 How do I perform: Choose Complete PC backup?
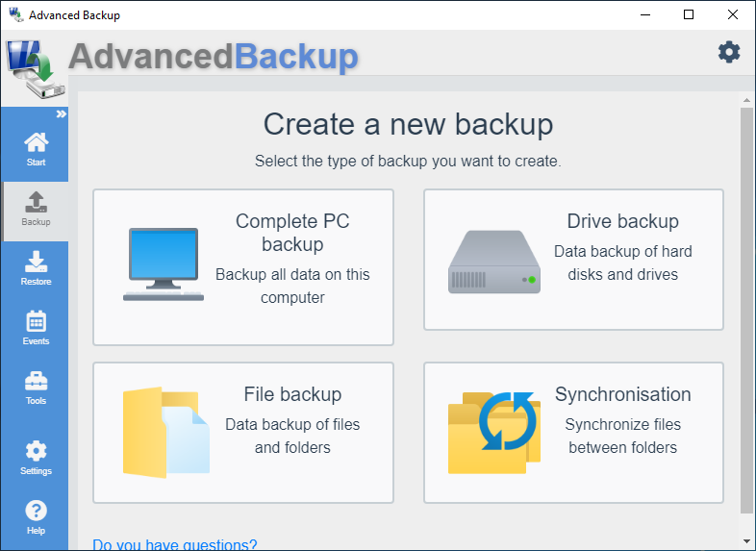[x=243, y=267]
